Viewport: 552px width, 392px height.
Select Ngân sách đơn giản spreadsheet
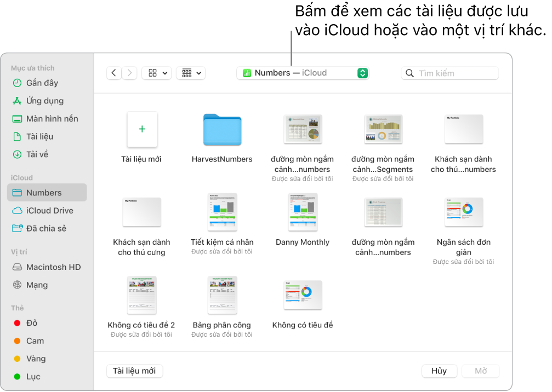[464, 212]
